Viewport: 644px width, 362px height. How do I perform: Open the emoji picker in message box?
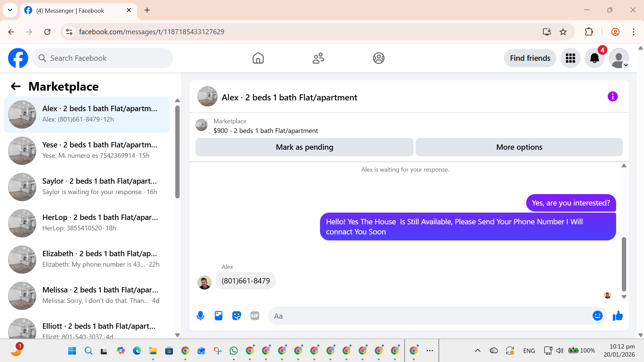(x=597, y=316)
